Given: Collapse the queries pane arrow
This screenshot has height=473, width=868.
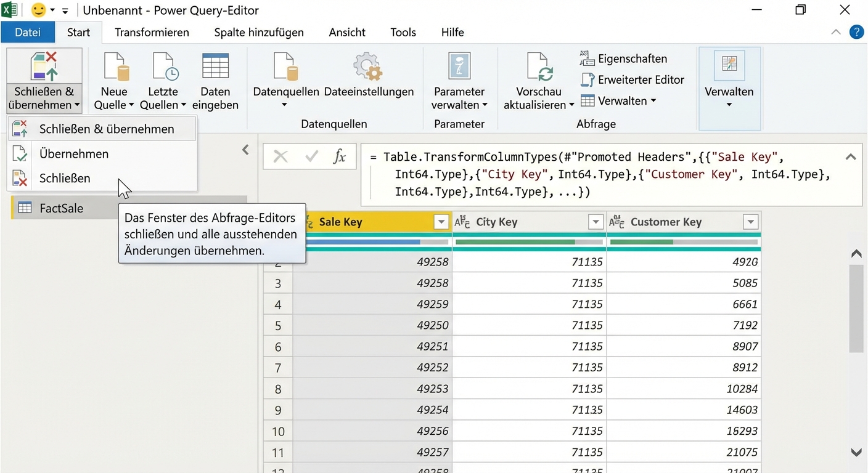Looking at the screenshot, I should [x=245, y=150].
